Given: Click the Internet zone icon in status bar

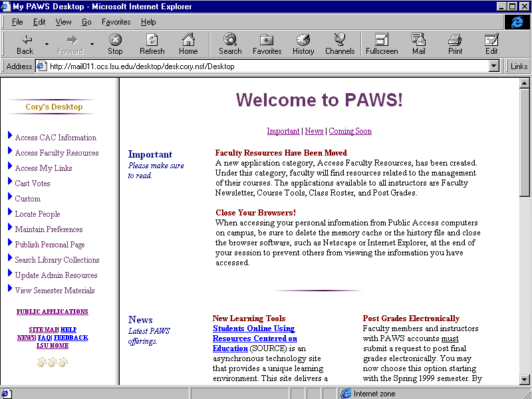Looking at the screenshot, I should tap(346, 393).
